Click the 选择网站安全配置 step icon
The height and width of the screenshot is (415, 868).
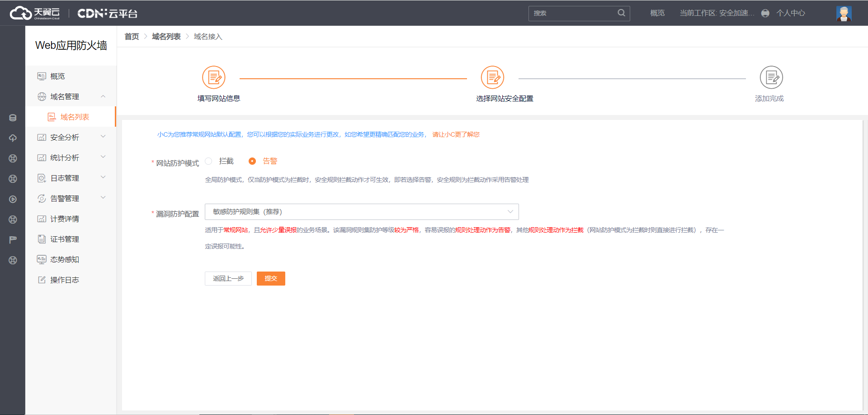click(x=492, y=77)
